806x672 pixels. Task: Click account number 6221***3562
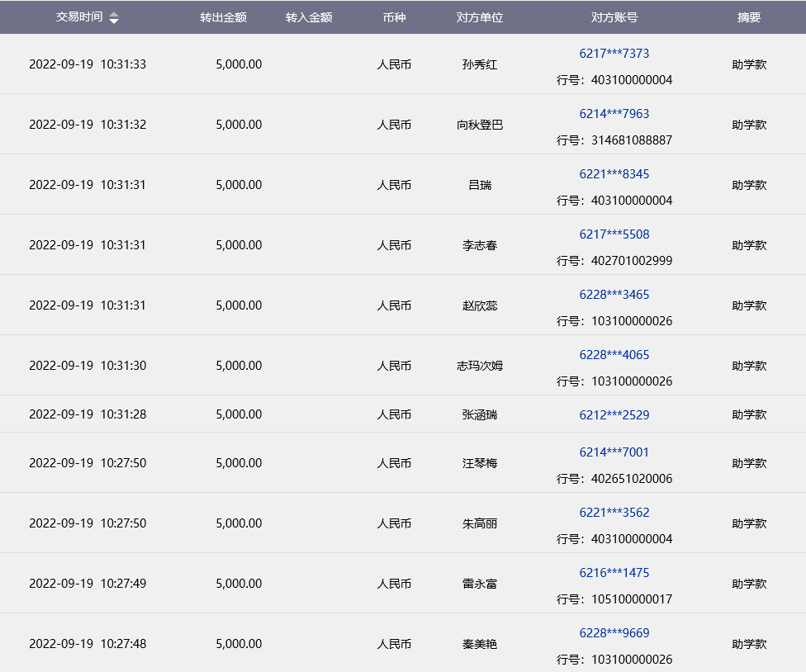614,513
